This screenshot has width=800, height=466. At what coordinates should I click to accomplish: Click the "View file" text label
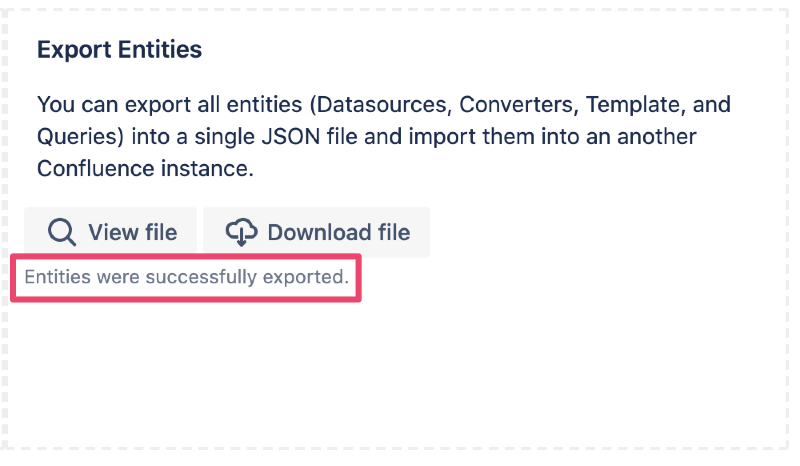pyautogui.click(x=132, y=233)
